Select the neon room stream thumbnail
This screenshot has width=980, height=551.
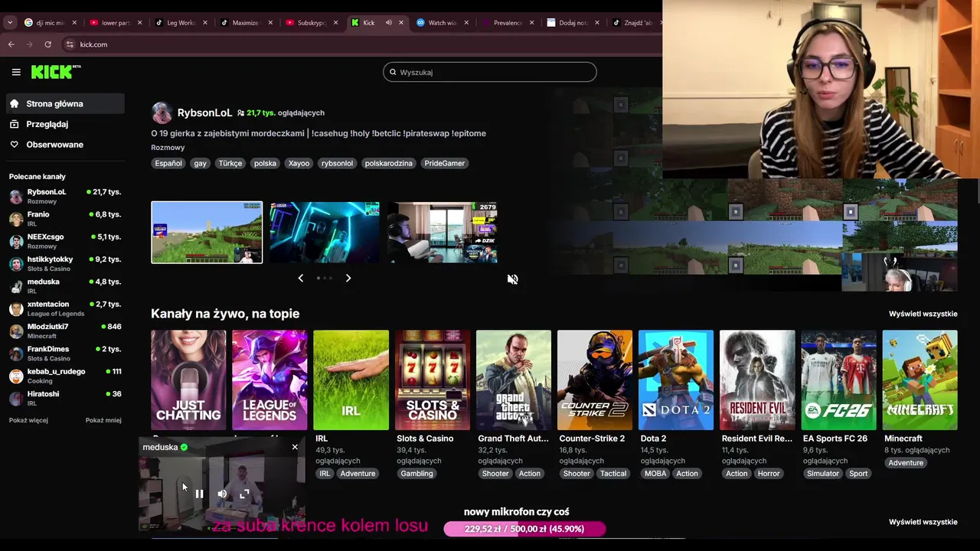(324, 233)
